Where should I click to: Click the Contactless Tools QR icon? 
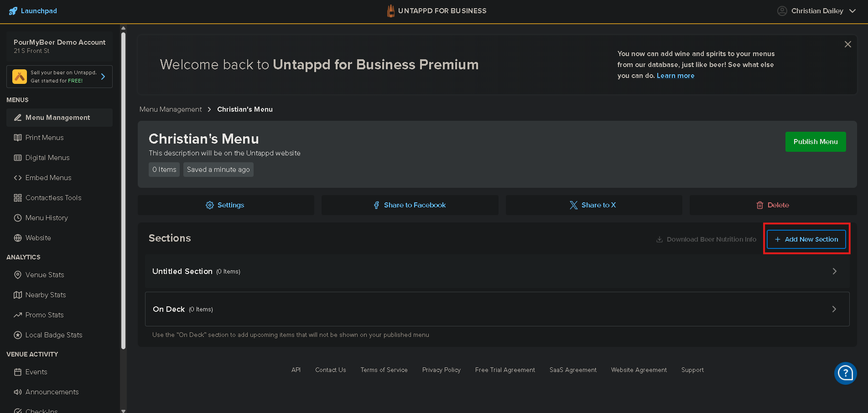[18, 198]
